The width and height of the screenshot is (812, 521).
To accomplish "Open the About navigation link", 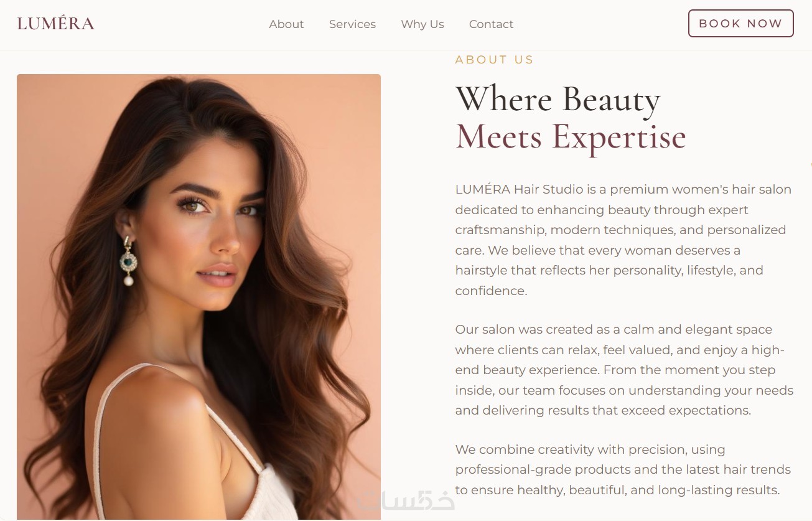I will pyautogui.click(x=286, y=24).
